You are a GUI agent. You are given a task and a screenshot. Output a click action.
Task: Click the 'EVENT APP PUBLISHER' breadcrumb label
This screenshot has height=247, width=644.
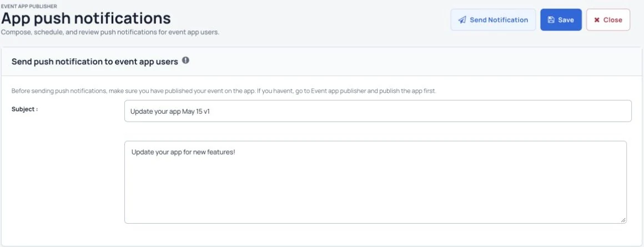[29, 6]
